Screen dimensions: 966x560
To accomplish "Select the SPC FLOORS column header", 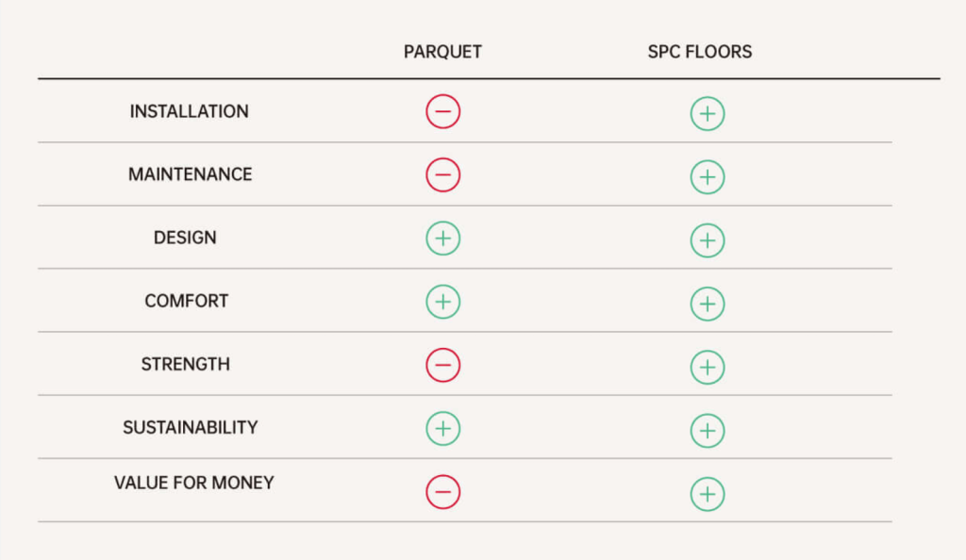I will point(699,52).
